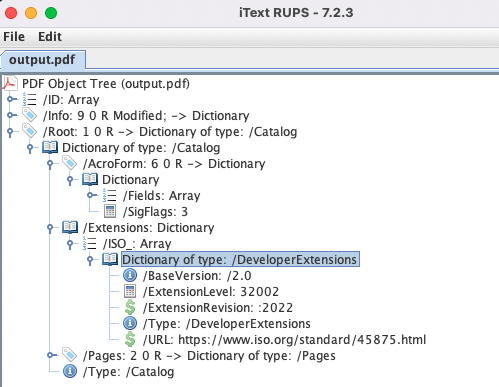Click the array icon beside /ISO_

pyautogui.click(x=90, y=244)
